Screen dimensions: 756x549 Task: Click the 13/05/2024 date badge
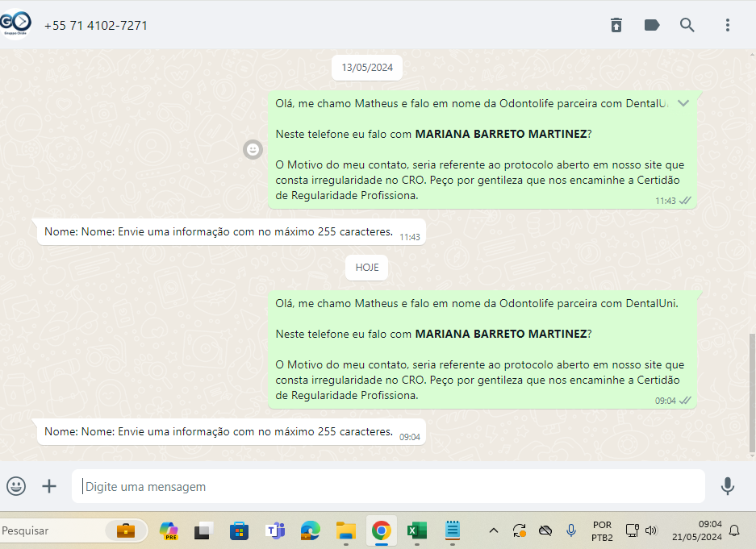(367, 68)
